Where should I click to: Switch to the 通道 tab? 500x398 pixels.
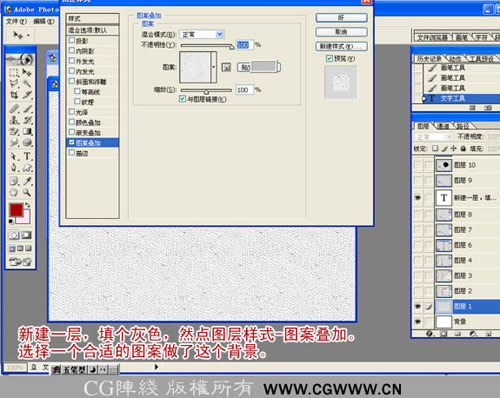pyautogui.click(x=443, y=126)
